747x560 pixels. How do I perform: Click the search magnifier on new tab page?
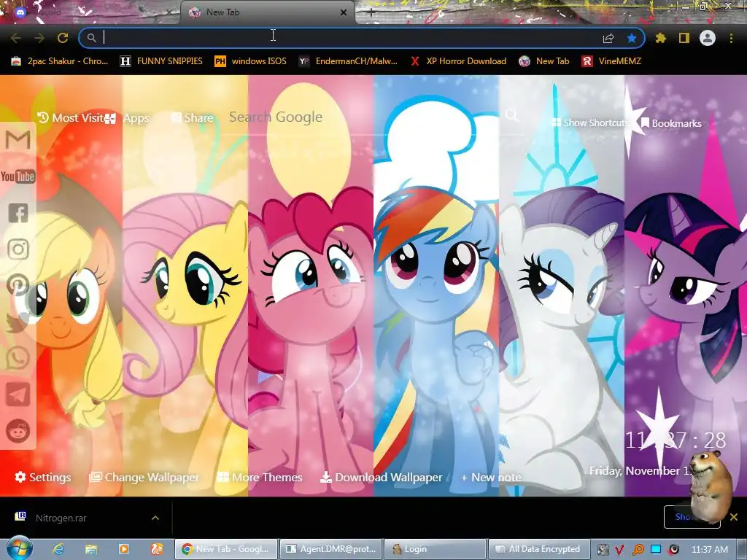512,115
